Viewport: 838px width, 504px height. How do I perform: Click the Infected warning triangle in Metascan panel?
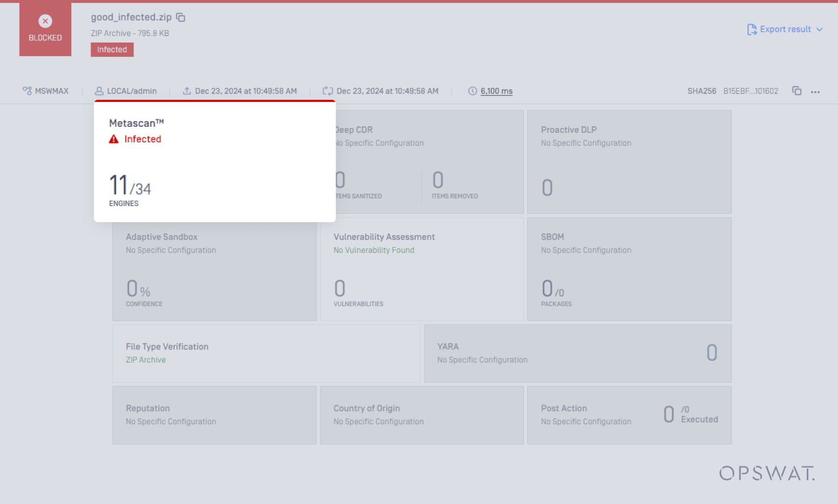tap(113, 139)
